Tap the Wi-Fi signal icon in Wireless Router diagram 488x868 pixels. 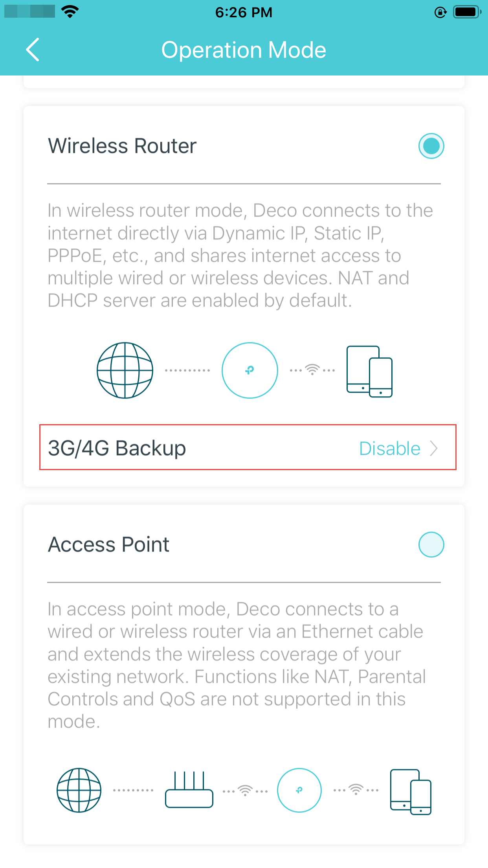[312, 370]
